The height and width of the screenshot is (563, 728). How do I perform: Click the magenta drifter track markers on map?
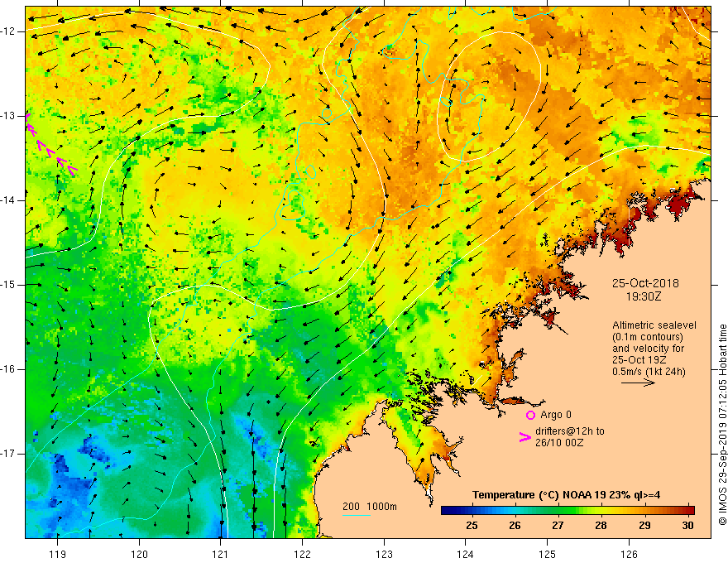[50, 145]
